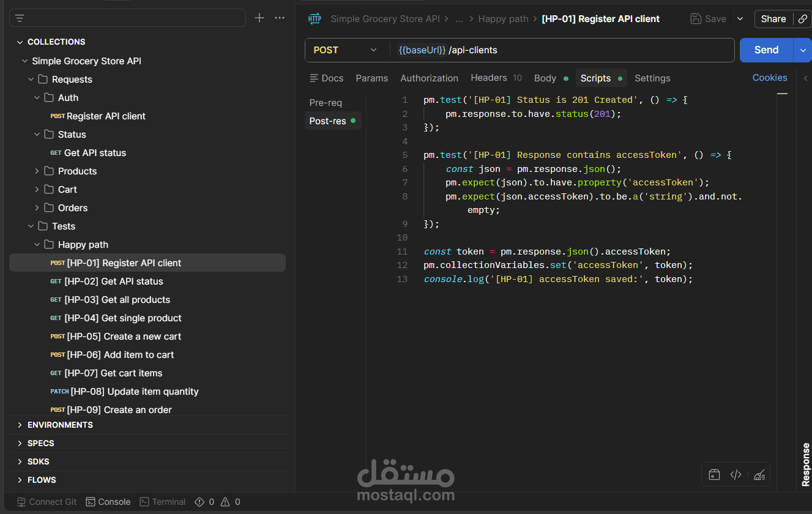Switch to the Settings tab
Viewport: 812px width, 514px height.
652,78
